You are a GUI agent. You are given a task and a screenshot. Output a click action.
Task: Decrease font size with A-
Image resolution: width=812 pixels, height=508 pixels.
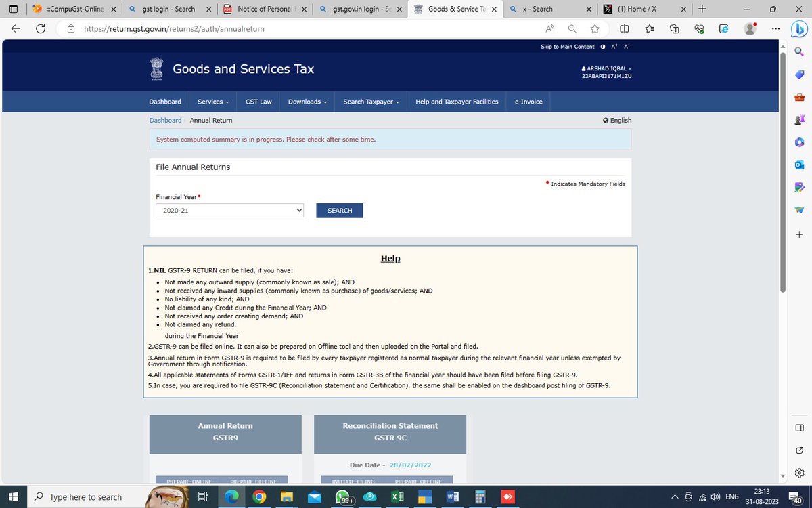[x=627, y=47]
